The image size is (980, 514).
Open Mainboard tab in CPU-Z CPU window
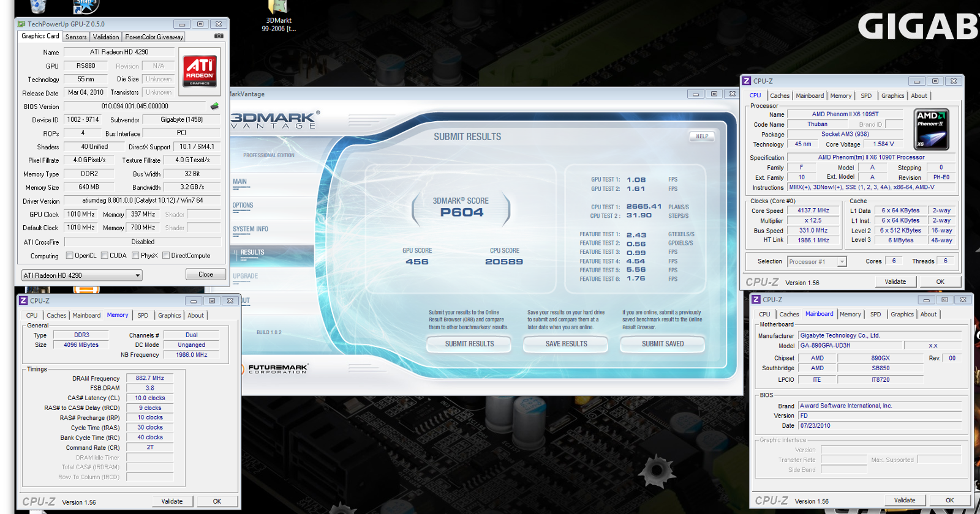[810, 96]
